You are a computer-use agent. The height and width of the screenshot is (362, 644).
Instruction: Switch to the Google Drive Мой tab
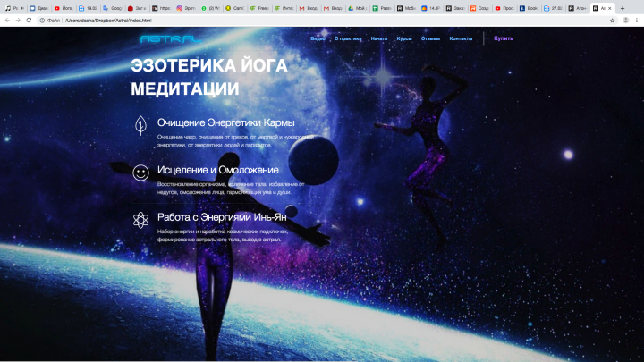click(x=357, y=8)
